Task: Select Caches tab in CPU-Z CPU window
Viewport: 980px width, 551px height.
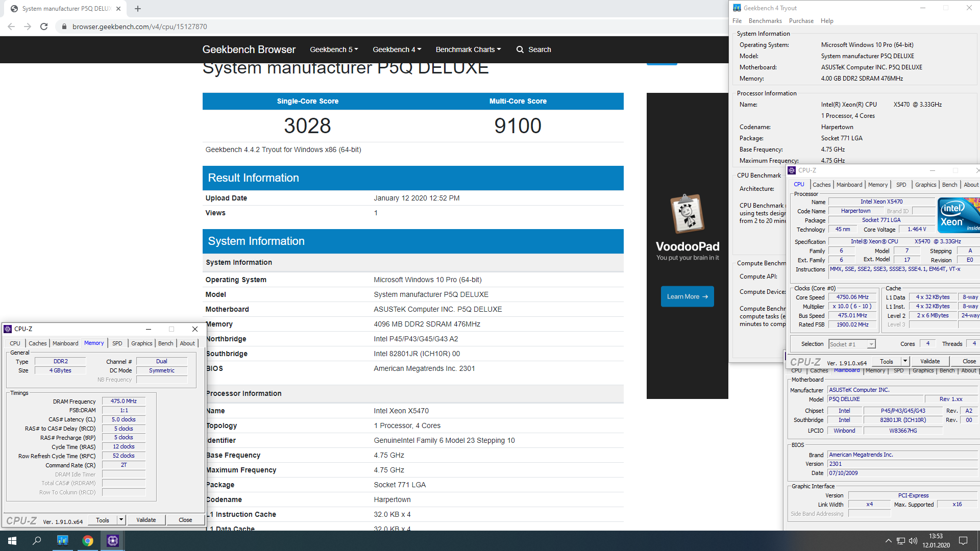Action: click(x=821, y=185)
